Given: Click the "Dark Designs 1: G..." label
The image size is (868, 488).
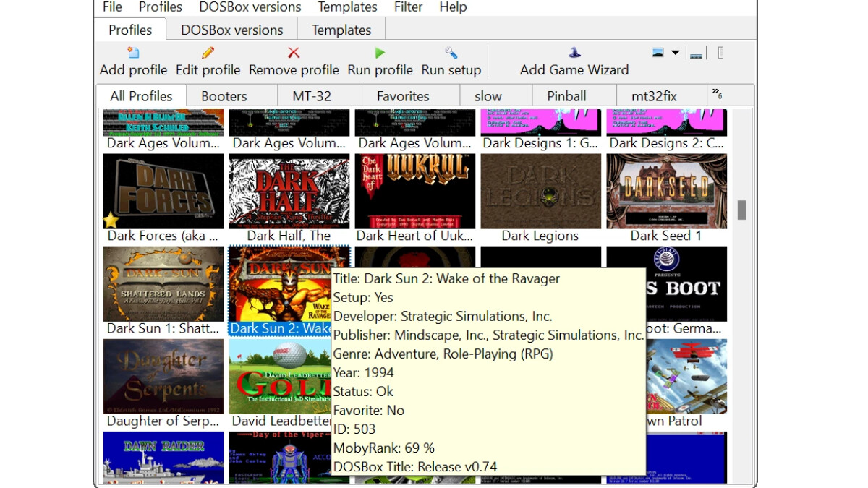Looking at the screenshot, I should click(x=540, y=143).
